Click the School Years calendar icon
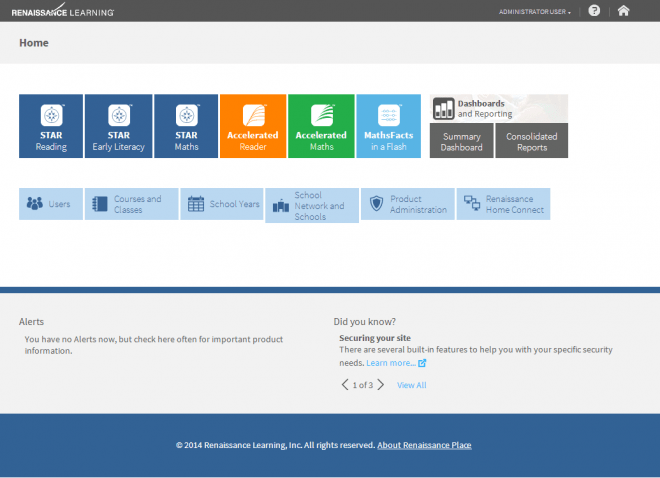 [x=196, y=204]
